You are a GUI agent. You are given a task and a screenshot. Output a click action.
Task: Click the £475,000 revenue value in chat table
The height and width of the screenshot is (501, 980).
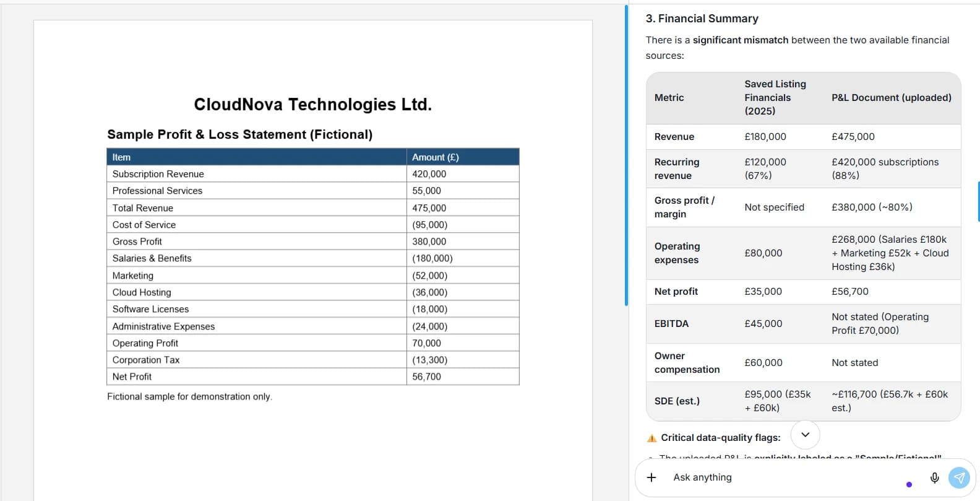[x=853, y=137]
